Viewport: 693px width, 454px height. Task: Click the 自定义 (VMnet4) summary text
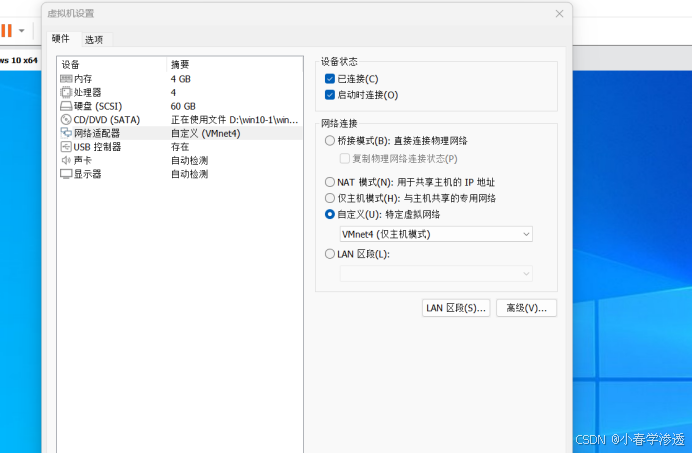(206, 133)
